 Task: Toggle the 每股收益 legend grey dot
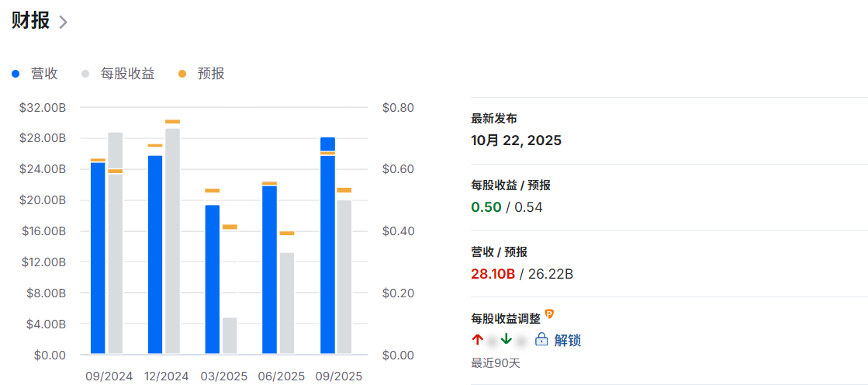click(x=85, y=74)
